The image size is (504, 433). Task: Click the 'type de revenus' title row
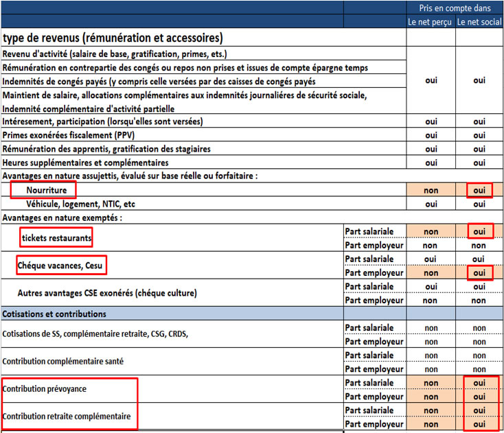(113, 38)
